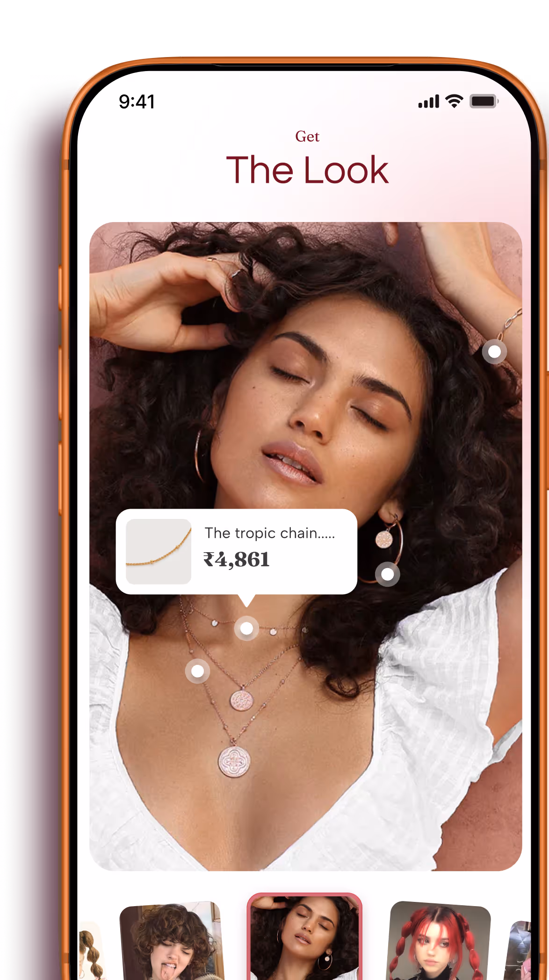Viewport: 549px width, 980px height.
Task: Open the tropic chain product thumbnail image
Action: (159, 551)
